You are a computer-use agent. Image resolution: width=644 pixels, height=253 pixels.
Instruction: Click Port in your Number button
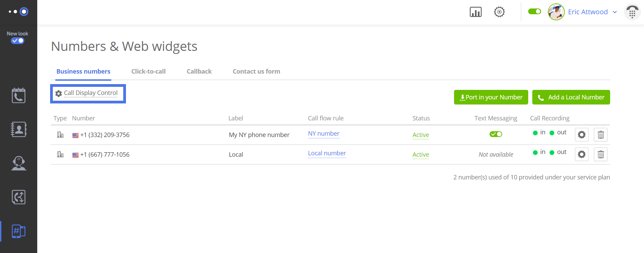[491, 97]
